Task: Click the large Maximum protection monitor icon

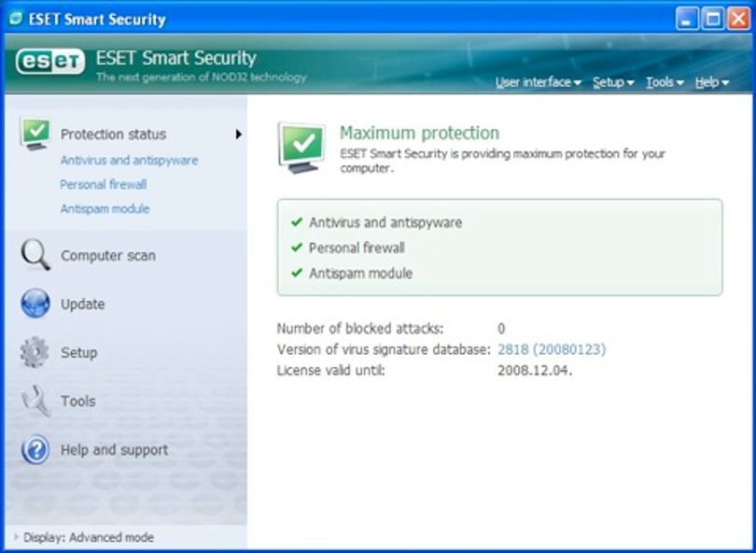Action: click(x=301, y=148)
